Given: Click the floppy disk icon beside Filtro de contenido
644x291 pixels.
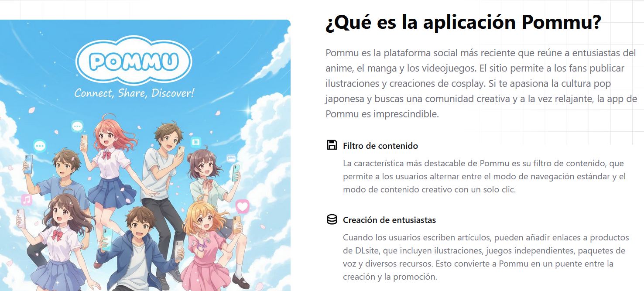Looking at the screenshot, I should coord(332,145).
